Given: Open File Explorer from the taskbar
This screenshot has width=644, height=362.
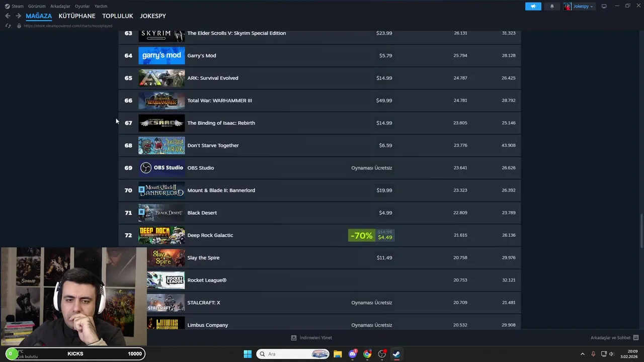Looking at the screenshot, I should [338, 354].
